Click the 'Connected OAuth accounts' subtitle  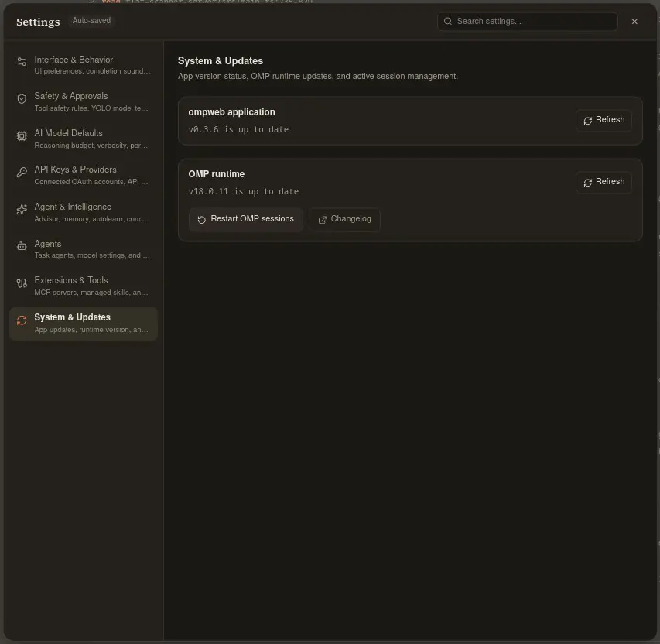pyautogui.click(x=91, y=182)
